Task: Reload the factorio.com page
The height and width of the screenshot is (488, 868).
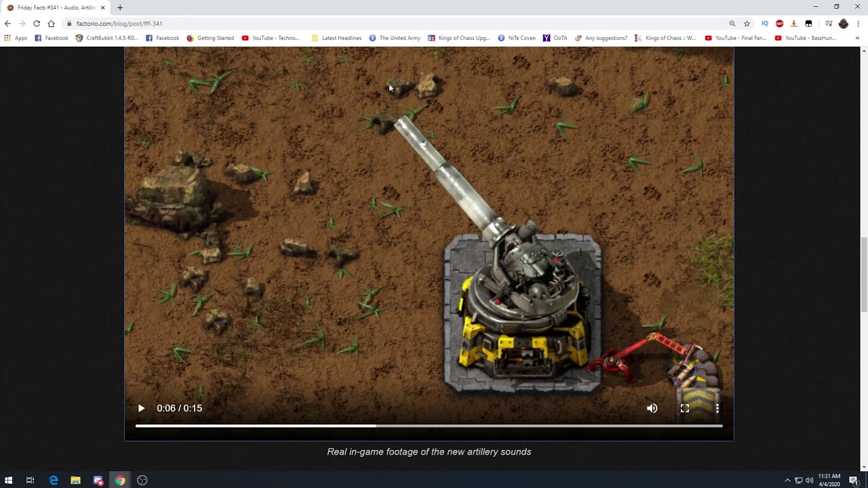Action: coord(37,23)
